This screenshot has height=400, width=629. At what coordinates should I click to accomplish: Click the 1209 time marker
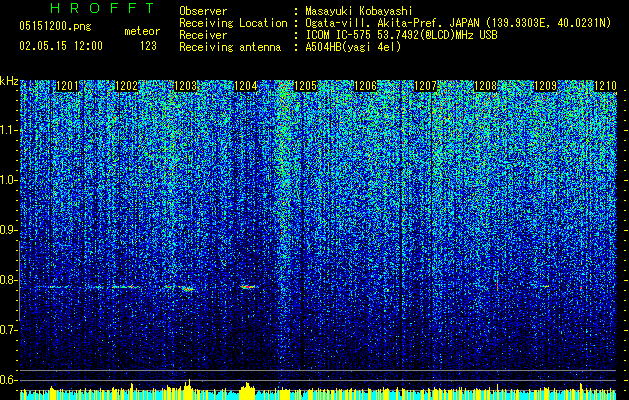(546, 86)
